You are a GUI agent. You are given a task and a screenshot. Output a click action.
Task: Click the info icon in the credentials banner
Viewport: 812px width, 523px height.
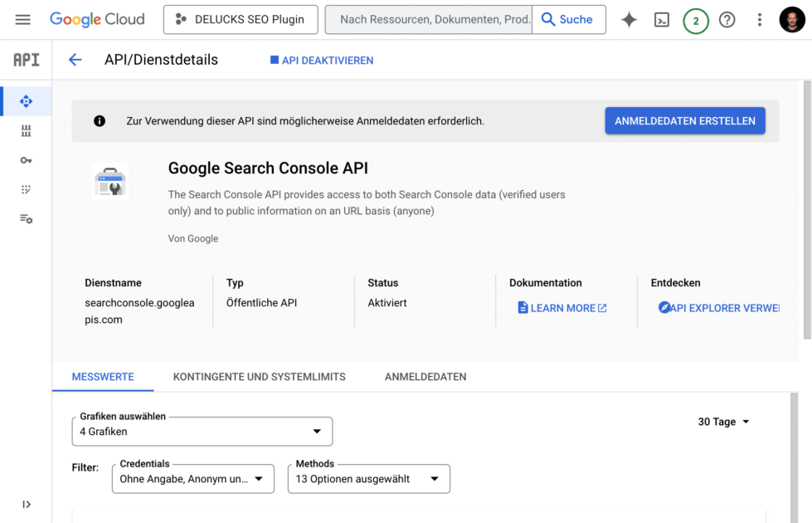pos(100,120)
